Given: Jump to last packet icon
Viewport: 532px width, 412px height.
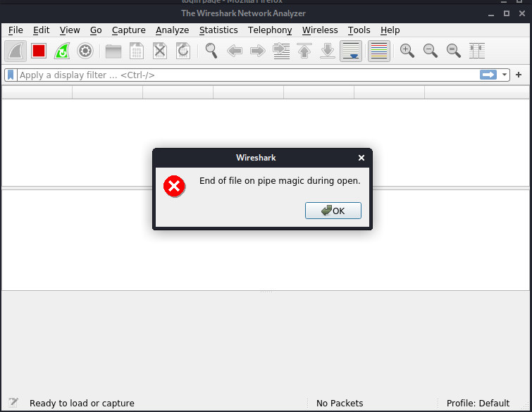Looking at the screenshot, I should (x=328, y=51).
